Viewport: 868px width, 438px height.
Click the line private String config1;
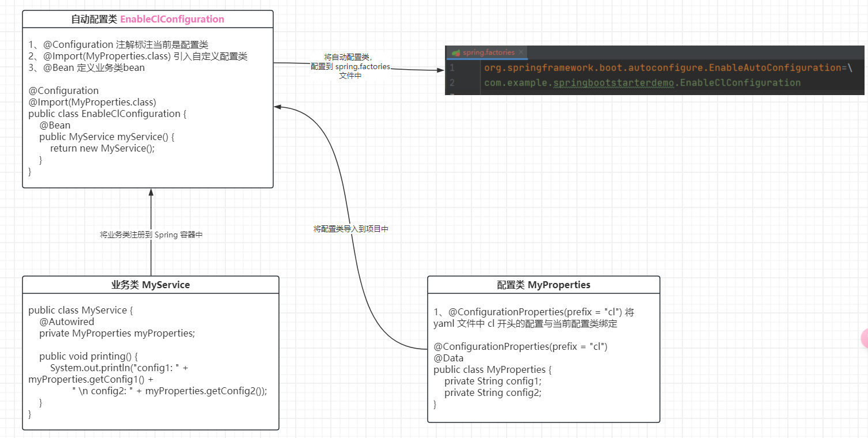(493, 381)
